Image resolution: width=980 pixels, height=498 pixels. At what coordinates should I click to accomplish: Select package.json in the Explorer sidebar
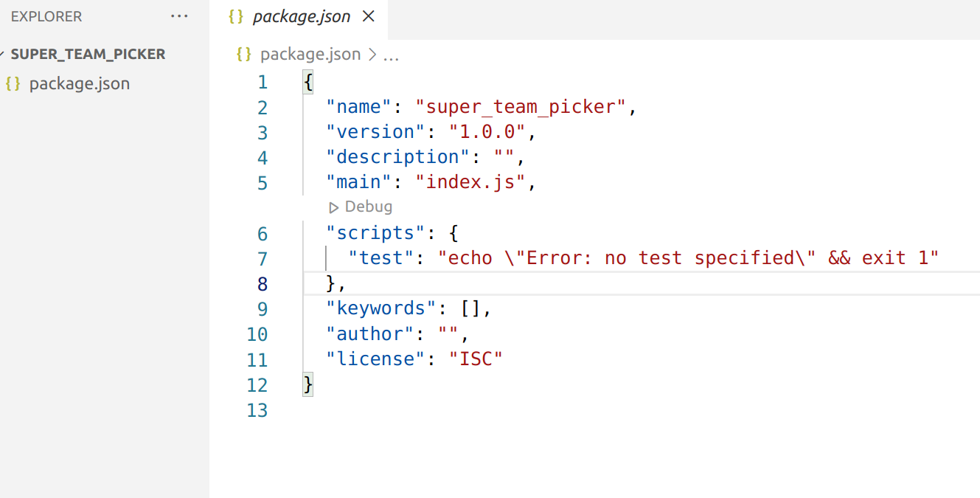point(80,83)
